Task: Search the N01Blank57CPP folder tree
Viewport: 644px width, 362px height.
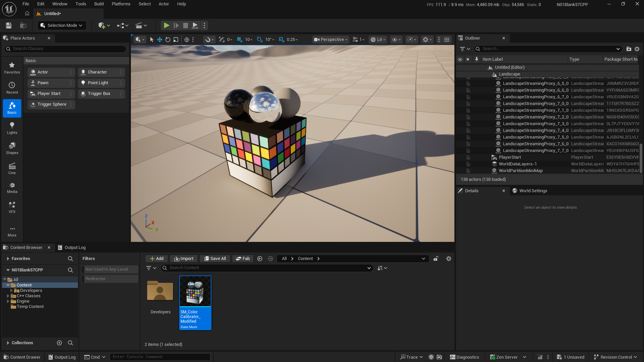Action: click(70, 270)
